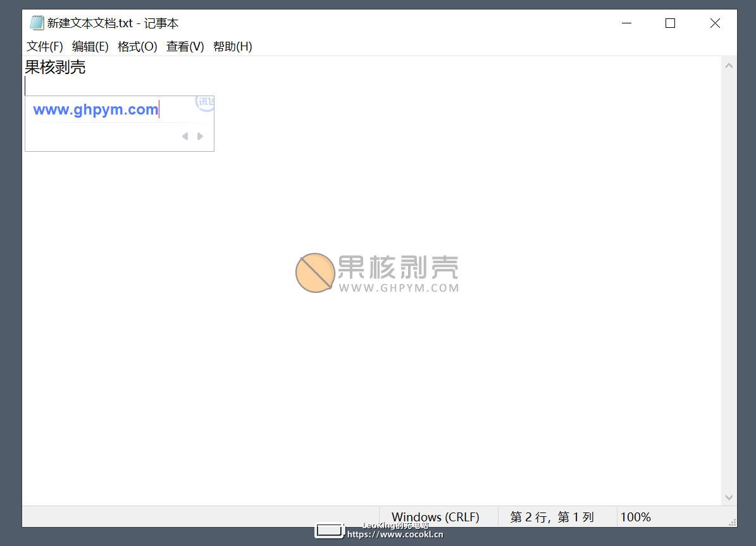
Task: Minimize the Notepad window
Action: coord(626,23)
